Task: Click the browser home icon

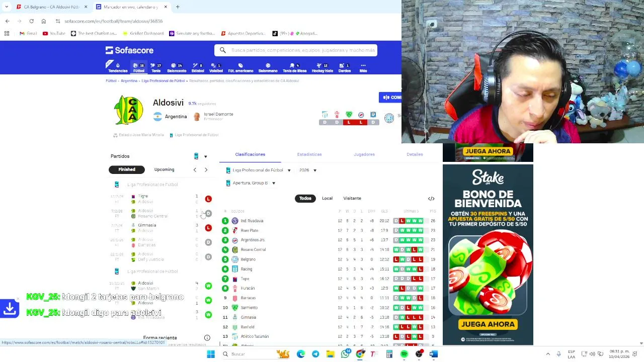Action: coord(44,21)
